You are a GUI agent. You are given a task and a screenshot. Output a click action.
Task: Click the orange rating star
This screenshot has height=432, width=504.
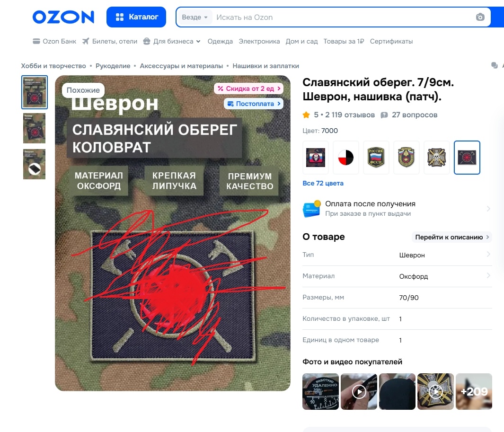[x=306, y=115]
